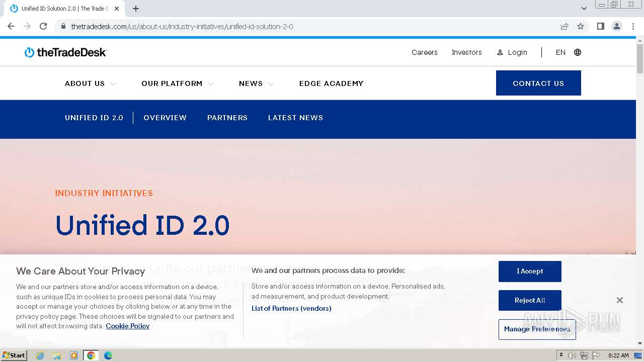Click the taskbar clock
644x362 pixels.
pyautogui.click(x=618, y=355)
